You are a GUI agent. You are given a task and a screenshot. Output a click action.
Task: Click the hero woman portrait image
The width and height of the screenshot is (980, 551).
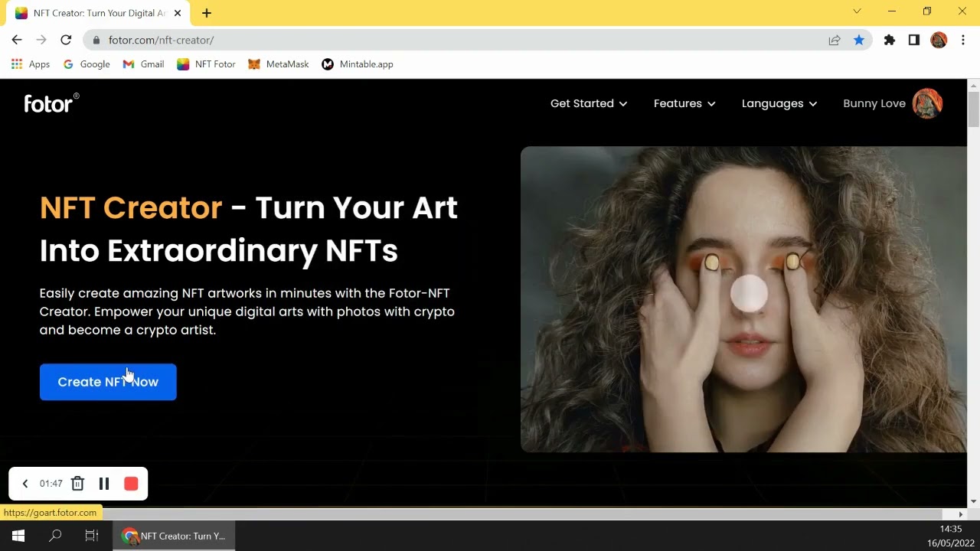pos(743,299)
